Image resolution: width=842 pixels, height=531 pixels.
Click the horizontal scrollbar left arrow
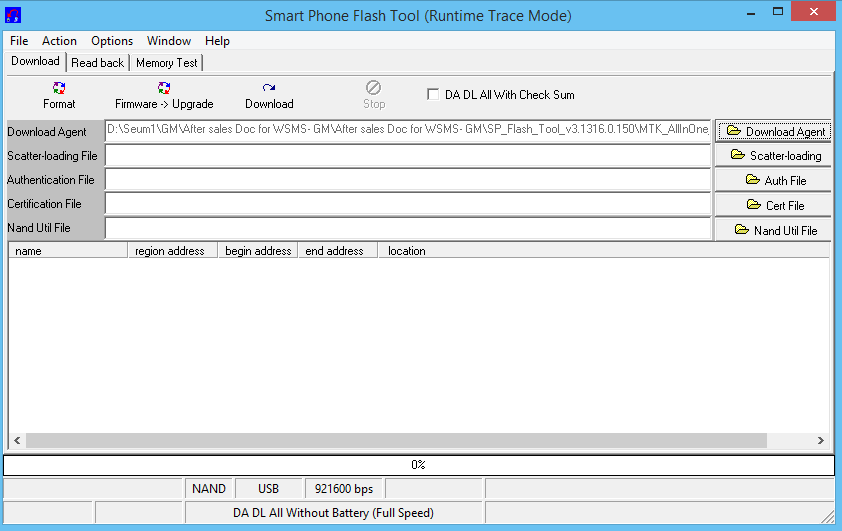point(17,440)
